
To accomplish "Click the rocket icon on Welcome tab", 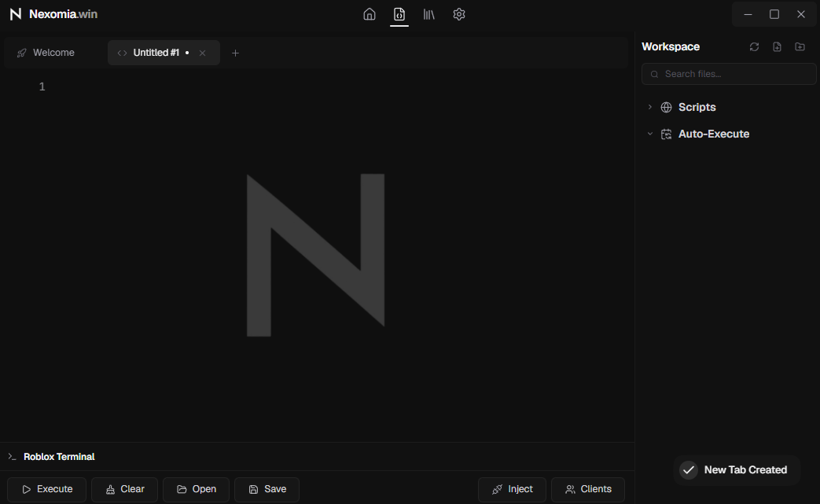I will 21,53.
